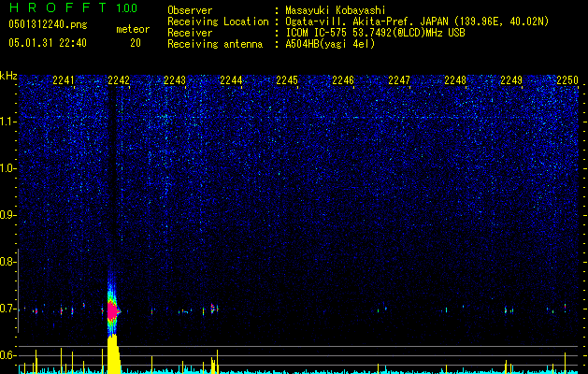Click the 2242 time marker

pyautogui.click(x=119, y=80)
